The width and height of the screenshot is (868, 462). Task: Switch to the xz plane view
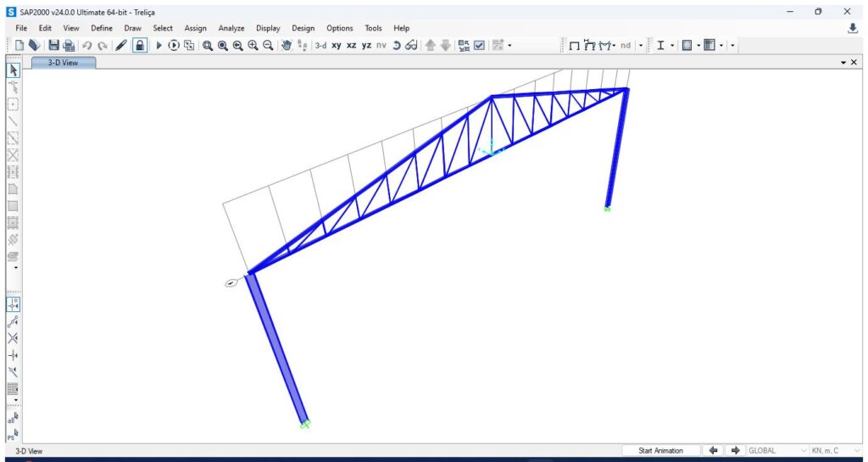tap(352, 46)
